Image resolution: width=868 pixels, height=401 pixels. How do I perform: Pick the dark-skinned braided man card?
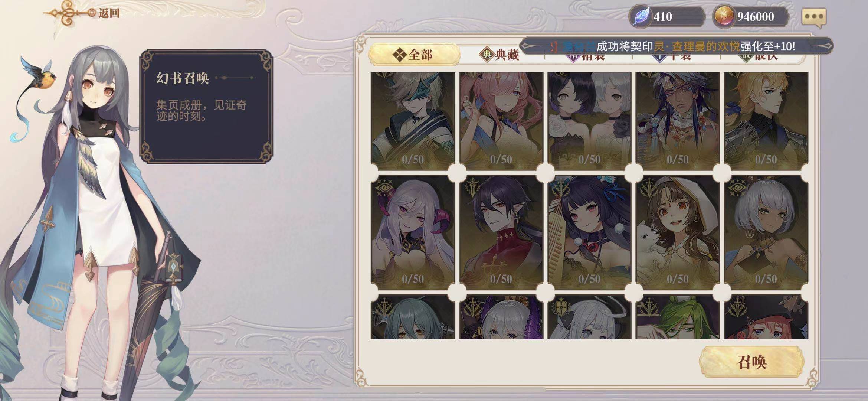coord(678,121)
